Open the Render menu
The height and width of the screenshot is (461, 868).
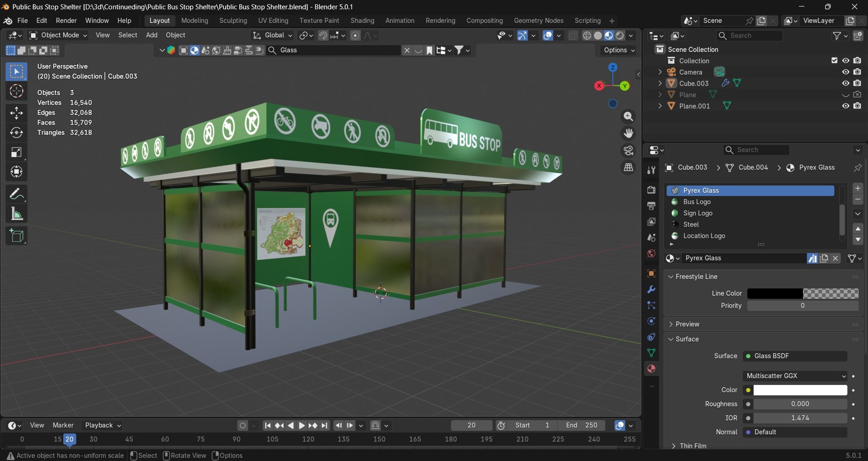66,21
